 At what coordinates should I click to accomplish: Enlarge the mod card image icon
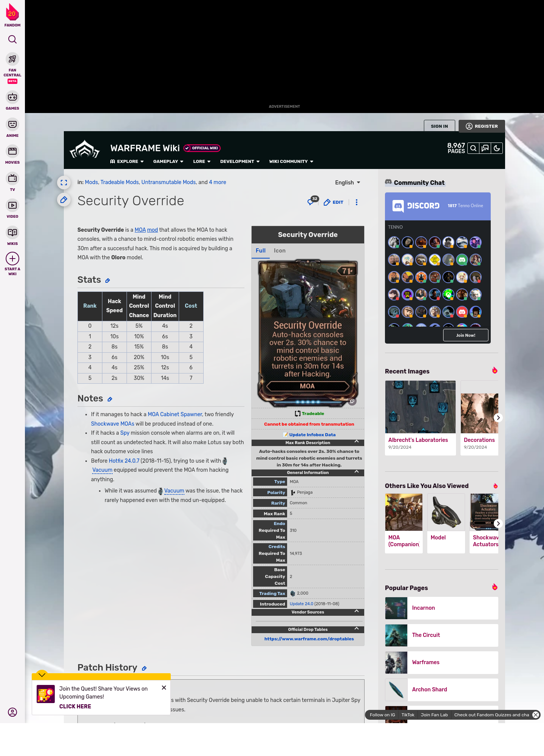[x=352, y=401]
